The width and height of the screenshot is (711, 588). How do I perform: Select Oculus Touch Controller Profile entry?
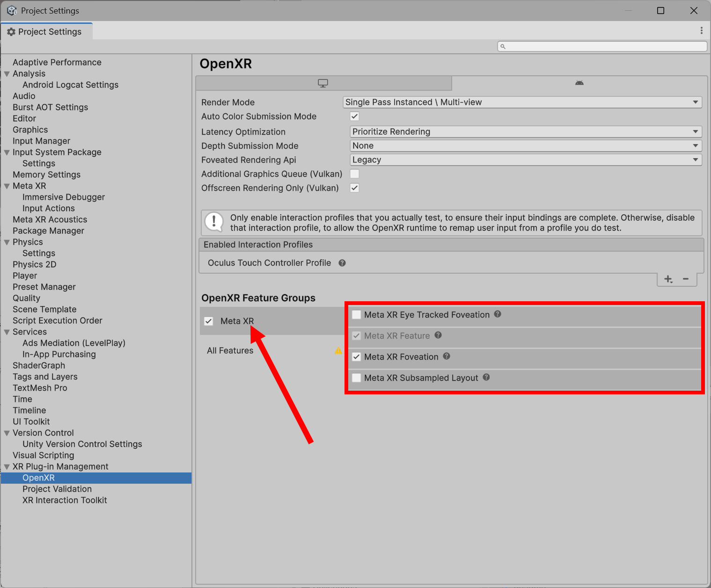pos(269,263)
